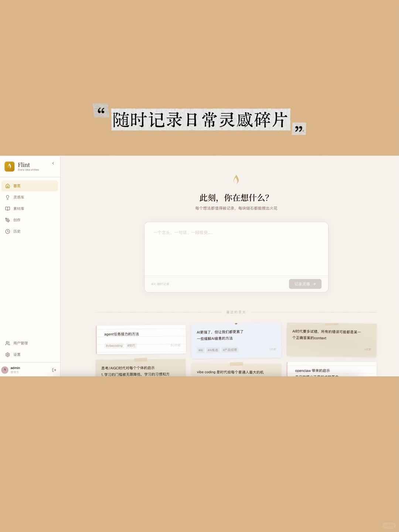Click the lightbulb icon for 灵感库
The image size is (399, 532).
(7, 197)
